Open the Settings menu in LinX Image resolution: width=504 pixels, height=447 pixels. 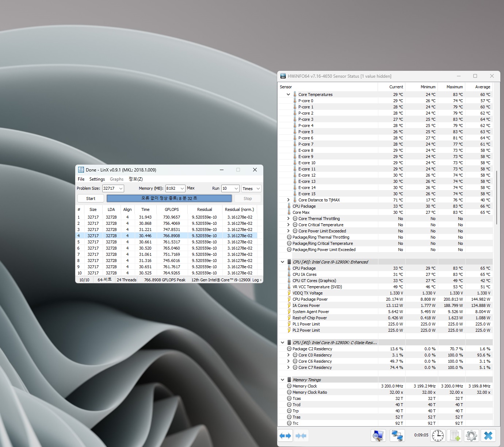click(x=97, y=179)
